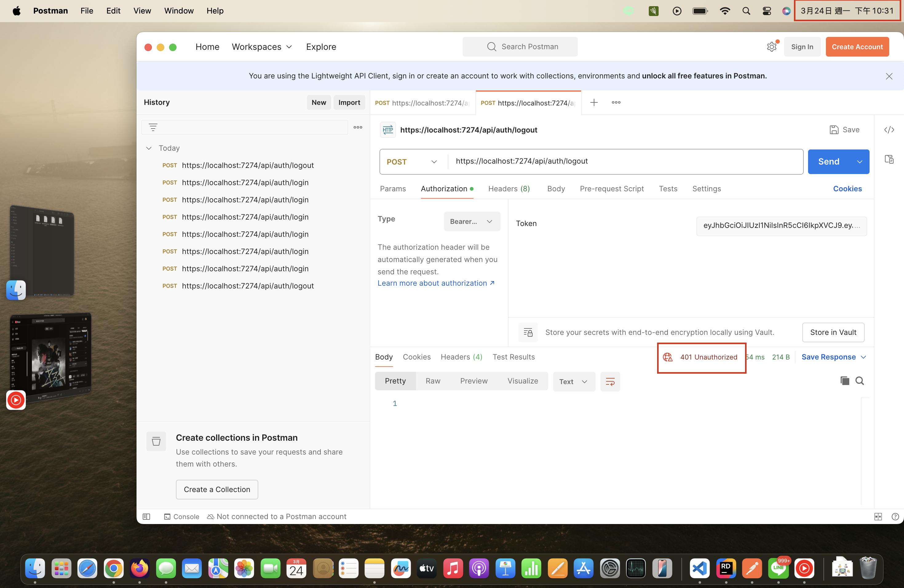Image resolution: width=904 pixels, height=588 pixels.
Task: Switch response view to Raw
Action: 433,381
